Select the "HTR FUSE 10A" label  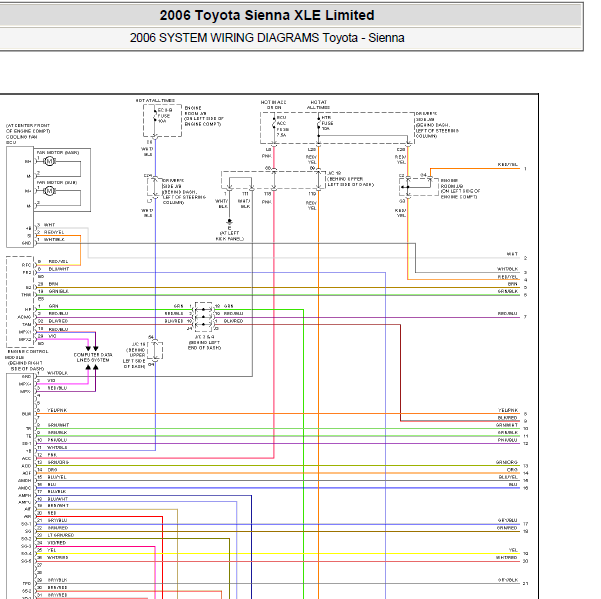coord(327,123)
